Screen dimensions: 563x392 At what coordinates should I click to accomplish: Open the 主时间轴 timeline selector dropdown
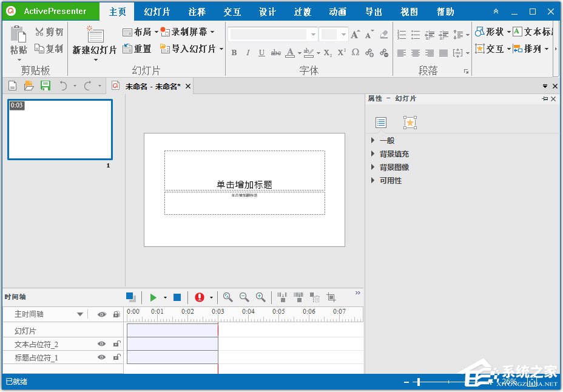(x=80, y=314)
